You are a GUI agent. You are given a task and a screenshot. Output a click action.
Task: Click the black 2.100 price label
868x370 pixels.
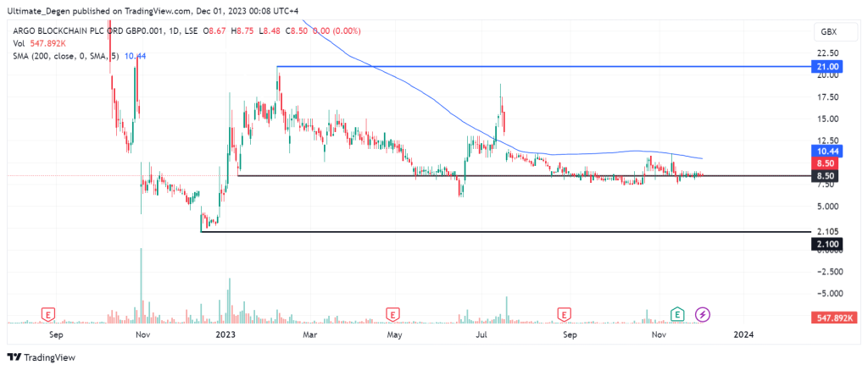pos(826,244)
